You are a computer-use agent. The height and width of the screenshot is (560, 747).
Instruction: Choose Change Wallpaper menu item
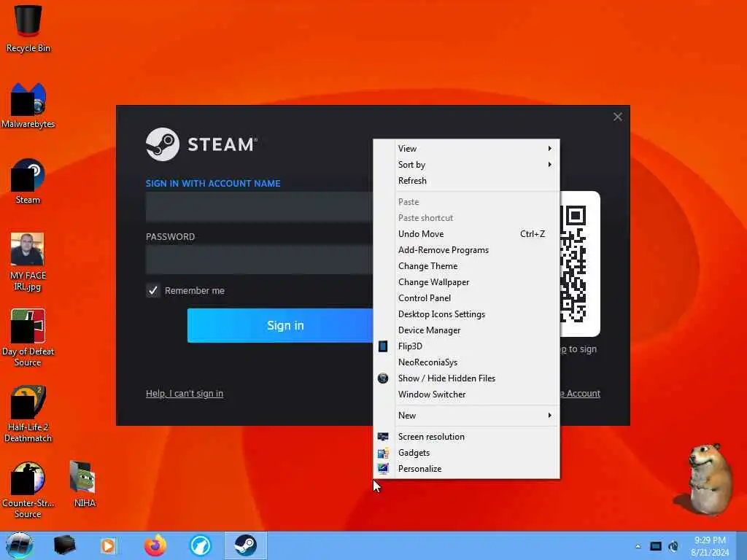click(x=466, y=282)
